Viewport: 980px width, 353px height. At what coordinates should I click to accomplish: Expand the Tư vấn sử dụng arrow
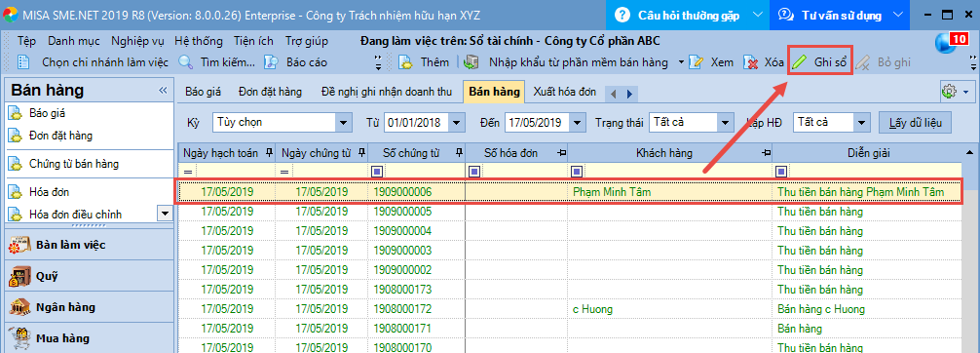click(x=898, y=15)
